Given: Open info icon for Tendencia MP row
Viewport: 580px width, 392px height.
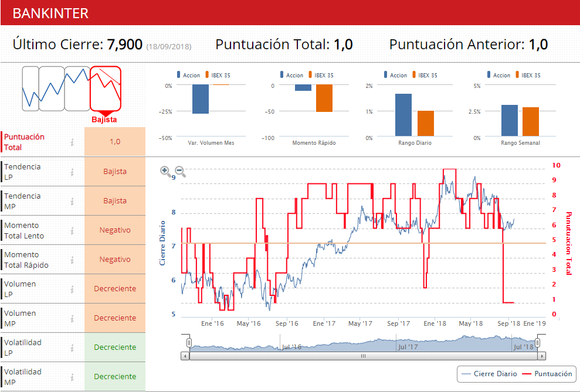Looking at the screenshot, I should 73,201.
